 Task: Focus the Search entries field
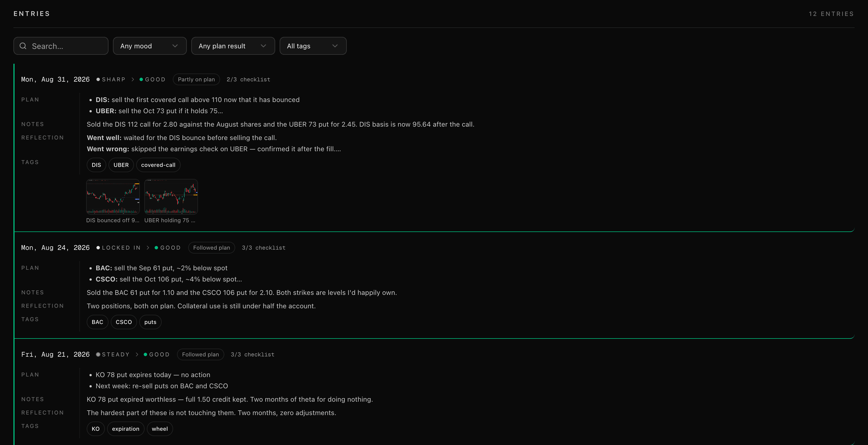click(61, 46)
